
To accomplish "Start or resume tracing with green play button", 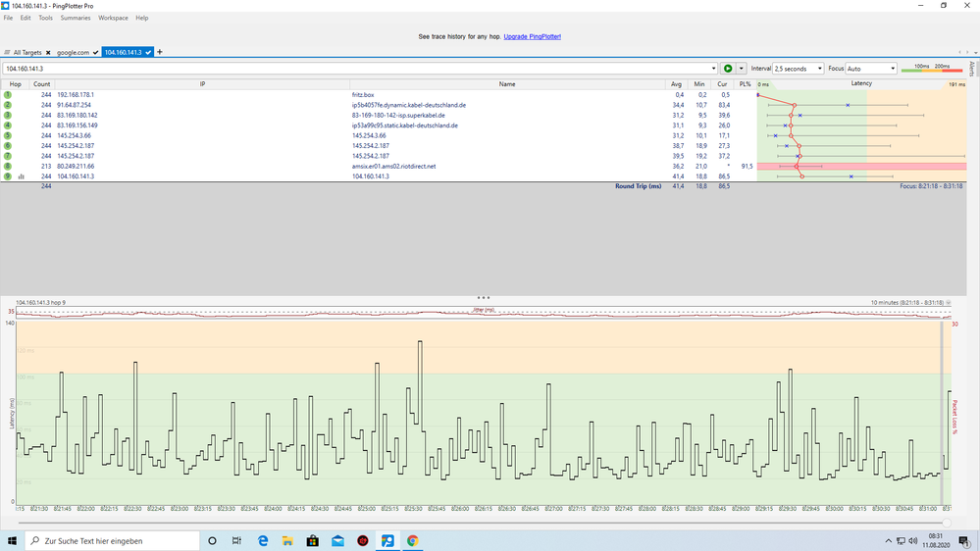I will coord(728,69).
